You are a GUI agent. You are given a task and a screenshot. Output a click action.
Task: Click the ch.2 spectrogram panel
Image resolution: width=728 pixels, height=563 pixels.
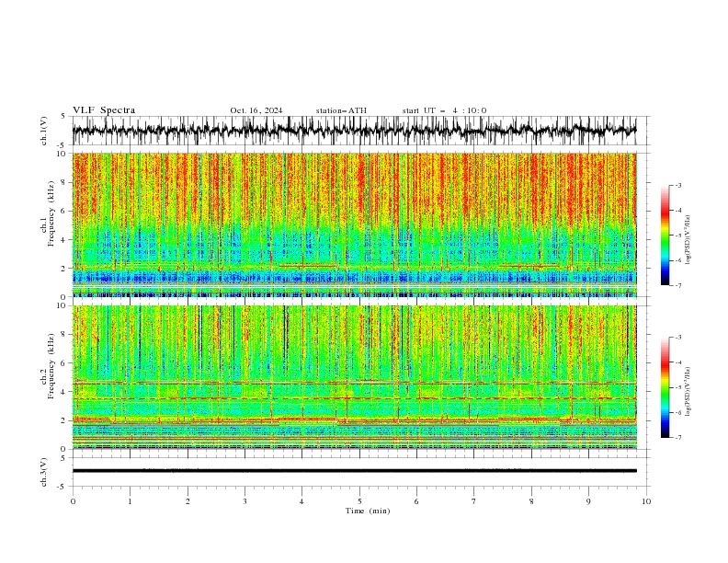point(355,377)
